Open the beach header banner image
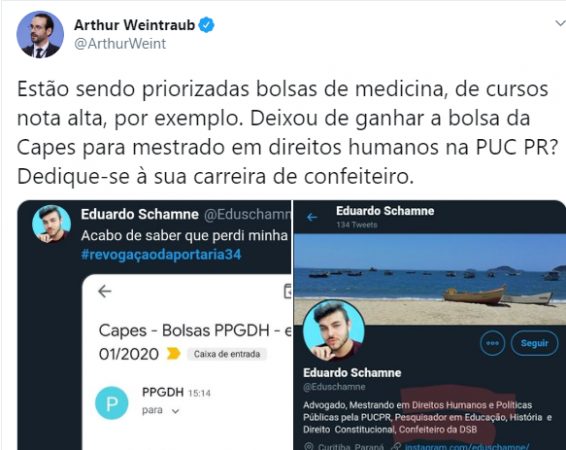Viewport: 566px width, 450px height. tap(430, 278)
